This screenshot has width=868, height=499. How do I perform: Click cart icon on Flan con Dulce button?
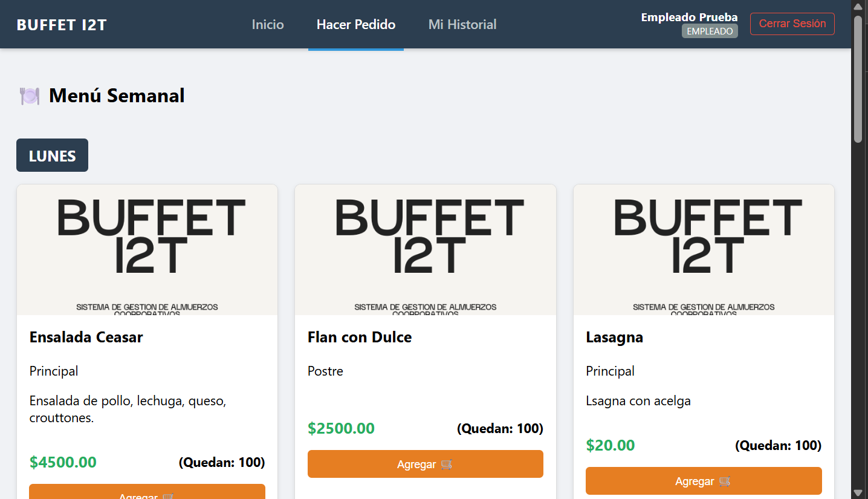(x=447, y=465)
